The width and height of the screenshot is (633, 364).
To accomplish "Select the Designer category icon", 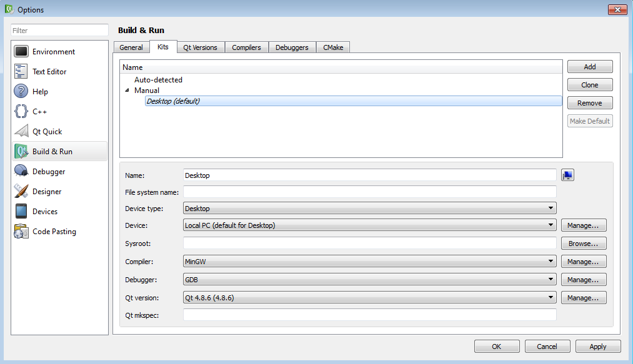I will tap(21, 191).
